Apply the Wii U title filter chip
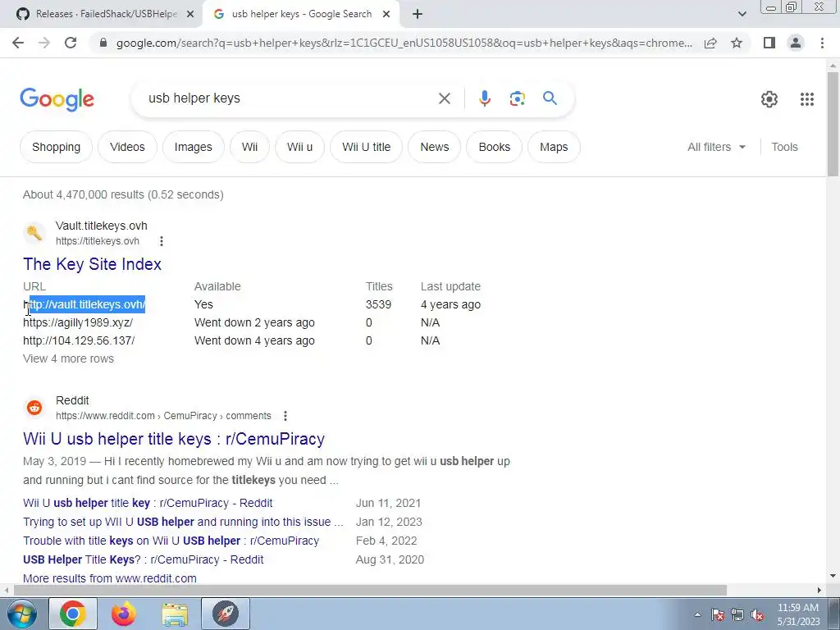The image size is (840, 630). point(367,148)
